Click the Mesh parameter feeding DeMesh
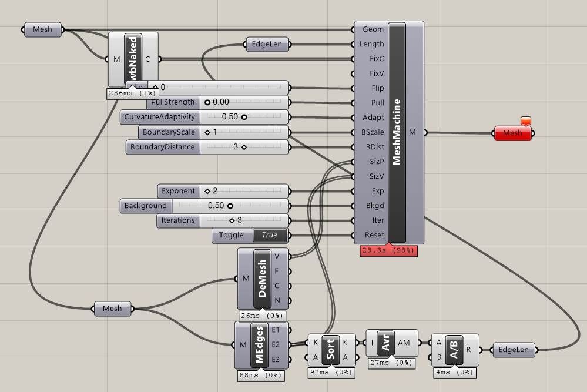This screenshot has height=392, width=587. coord(112,309)
